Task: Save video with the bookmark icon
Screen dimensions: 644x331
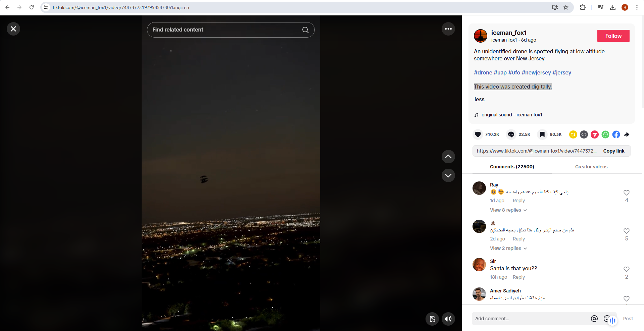Action: tap(542, 134)
